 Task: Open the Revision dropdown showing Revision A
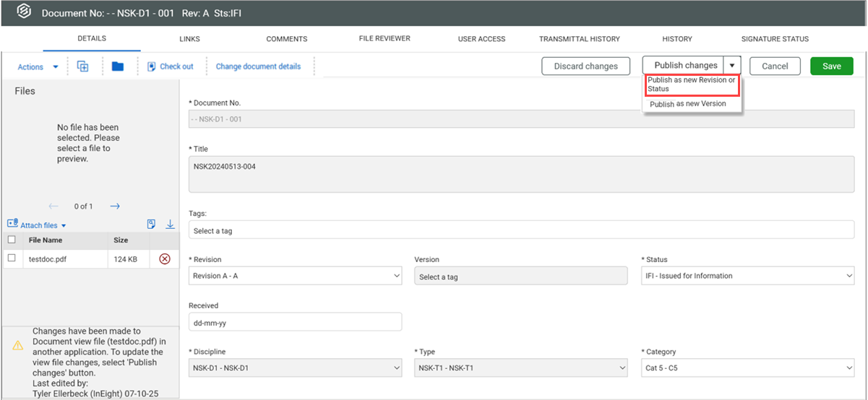(295, 276)
